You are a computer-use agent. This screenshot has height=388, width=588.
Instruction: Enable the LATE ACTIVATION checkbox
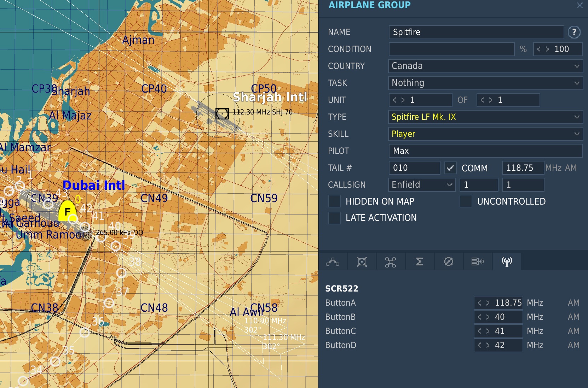334,218
